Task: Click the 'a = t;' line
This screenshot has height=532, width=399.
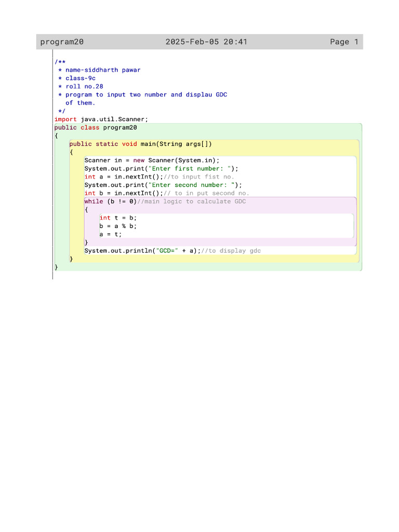Action: (x=111, y=234)
